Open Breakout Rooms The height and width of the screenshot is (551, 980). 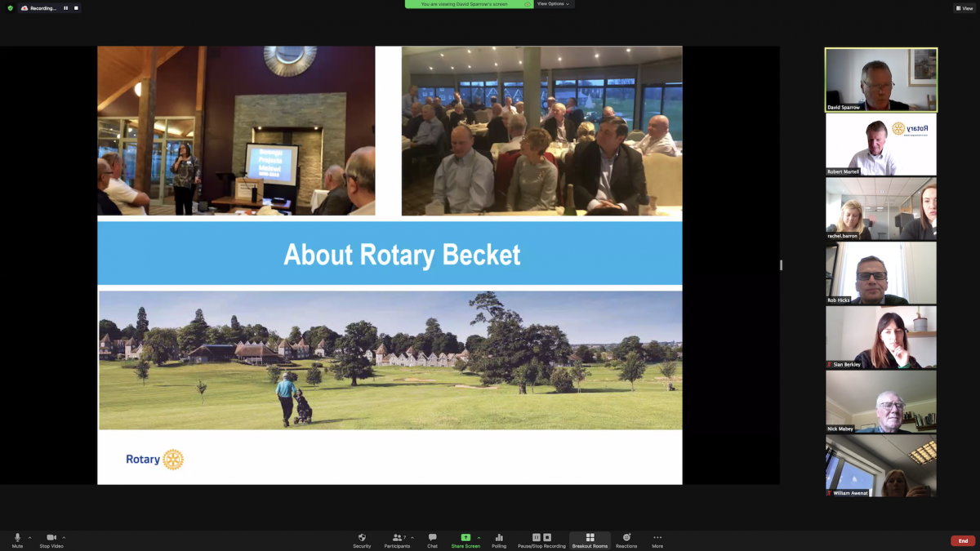(x=590, y=540)
